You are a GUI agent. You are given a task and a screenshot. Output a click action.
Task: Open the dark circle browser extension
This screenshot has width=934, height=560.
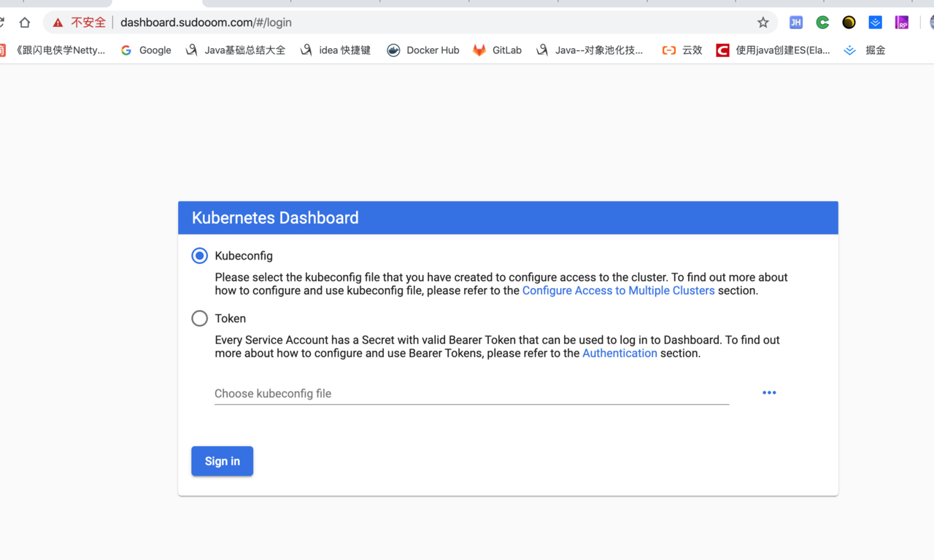point(849,23)
